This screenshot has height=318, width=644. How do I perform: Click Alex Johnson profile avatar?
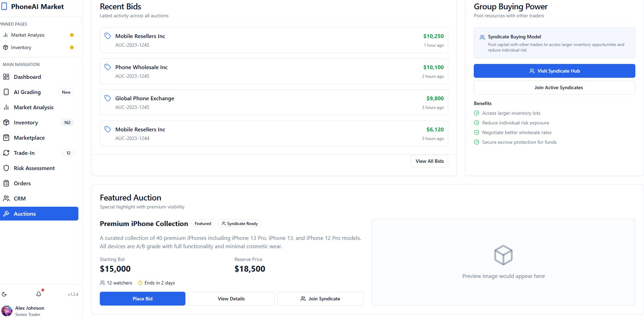[7, 311]
